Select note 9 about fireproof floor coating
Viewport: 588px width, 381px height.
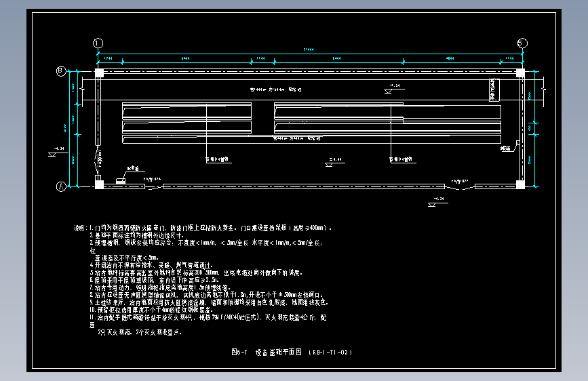coord(208,302)
